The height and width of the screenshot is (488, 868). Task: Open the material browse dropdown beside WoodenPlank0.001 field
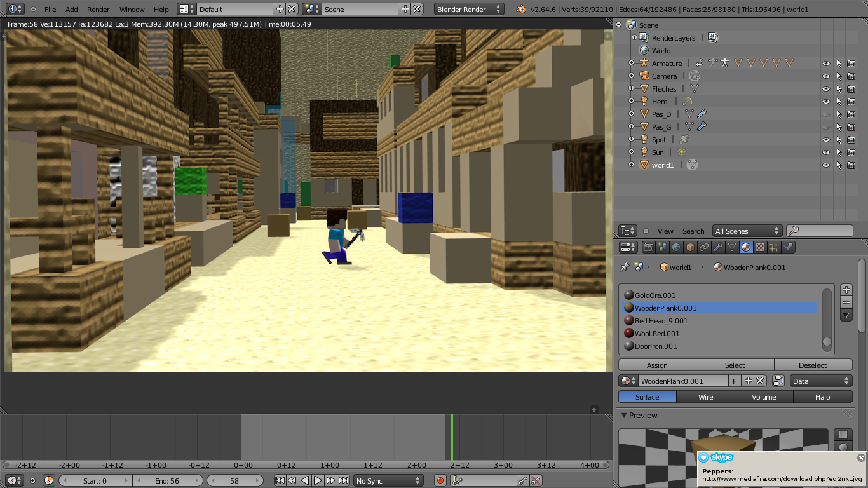click(x=628, y=381)
